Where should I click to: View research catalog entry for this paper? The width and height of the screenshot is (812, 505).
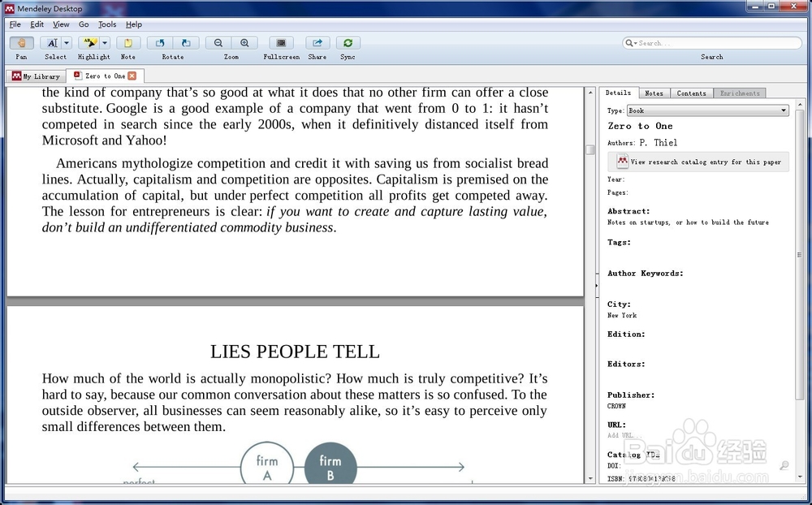(x=698, y=162)
